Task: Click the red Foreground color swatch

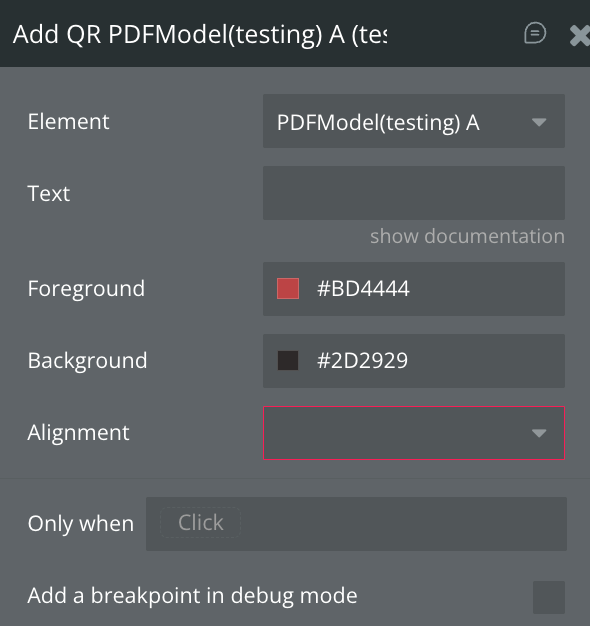Action: 288,289
